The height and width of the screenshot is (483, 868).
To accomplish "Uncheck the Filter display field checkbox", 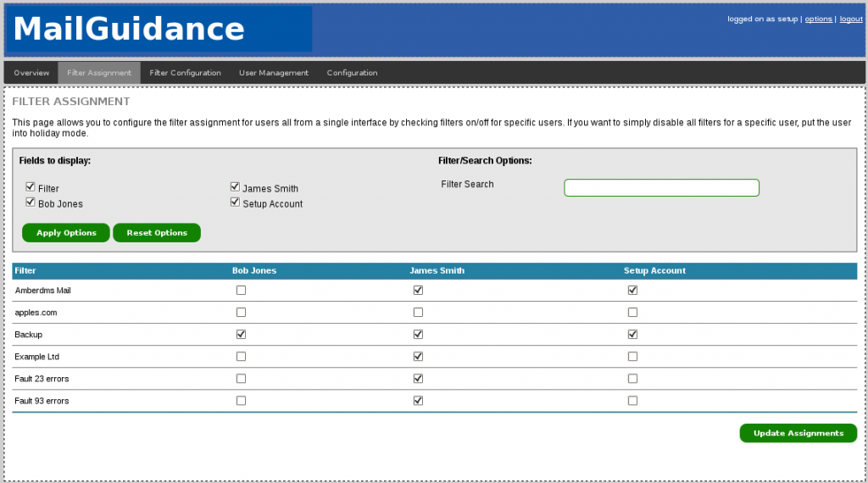I will coord(31,187).
